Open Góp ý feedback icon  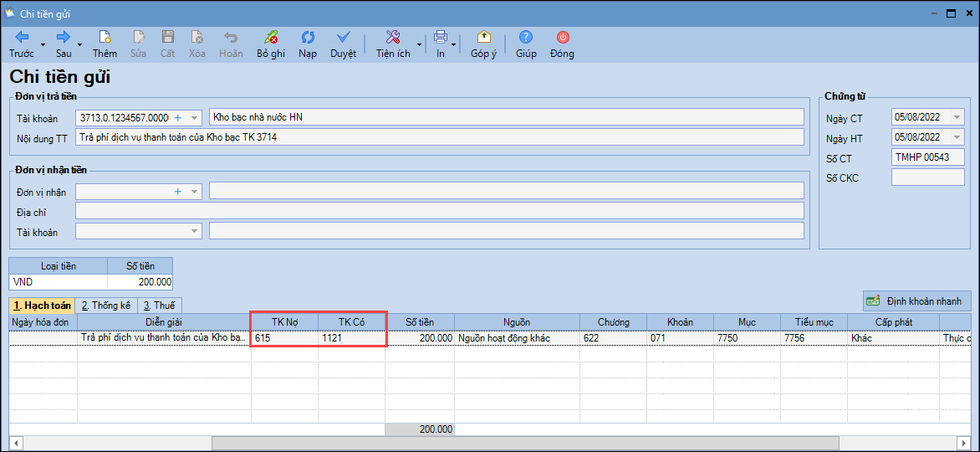[483, 38]
